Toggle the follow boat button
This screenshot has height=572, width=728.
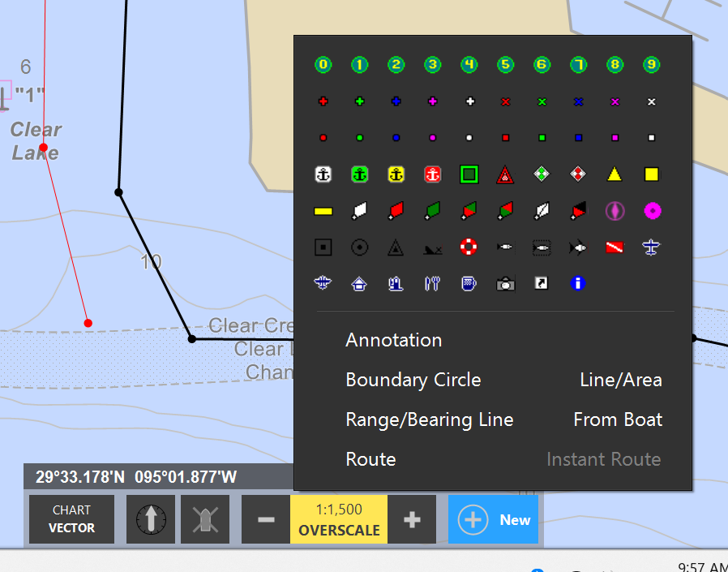click(205, 519)
